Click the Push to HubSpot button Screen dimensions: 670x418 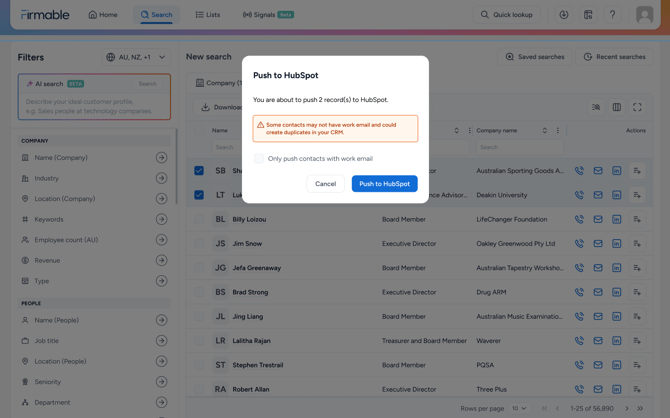click(384, 184)
